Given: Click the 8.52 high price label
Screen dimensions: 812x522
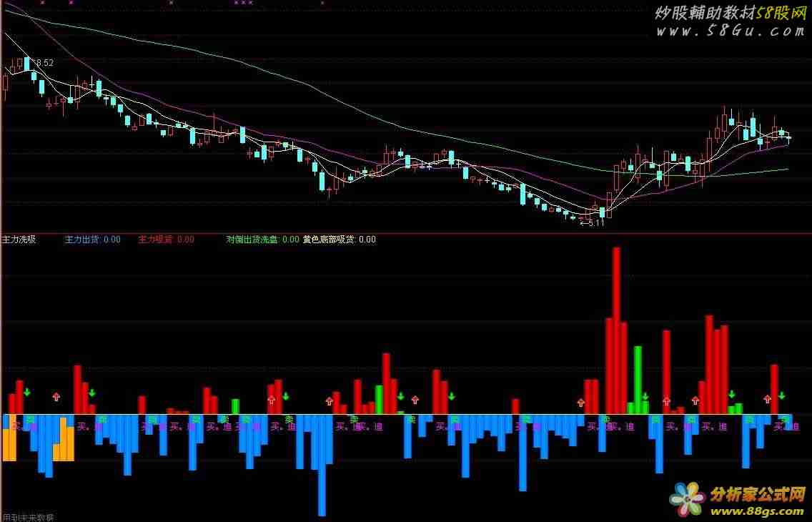Looking at the screenshot, I should coord(44,63).
